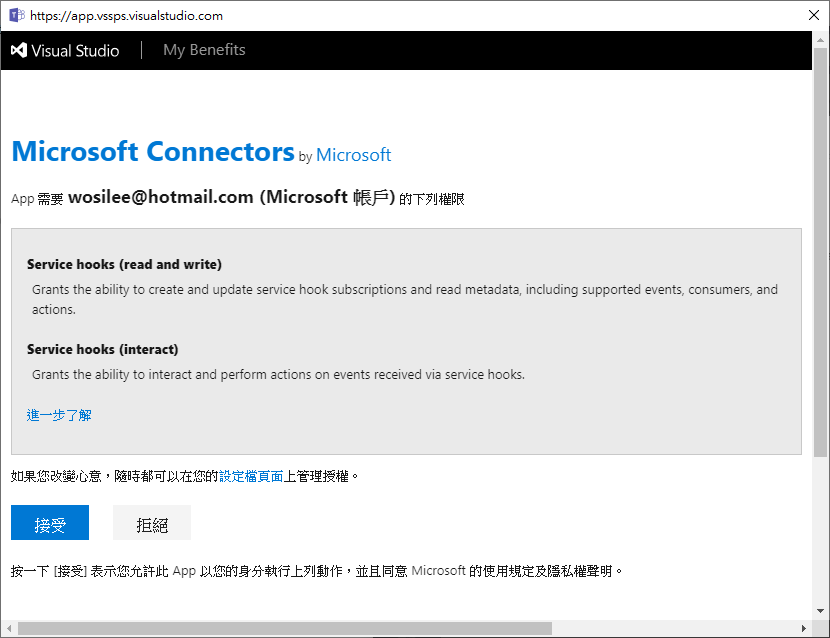Click the horizontal scrollbar right arrow
This screenshot has height=638, width=830.
pos(804,628)
